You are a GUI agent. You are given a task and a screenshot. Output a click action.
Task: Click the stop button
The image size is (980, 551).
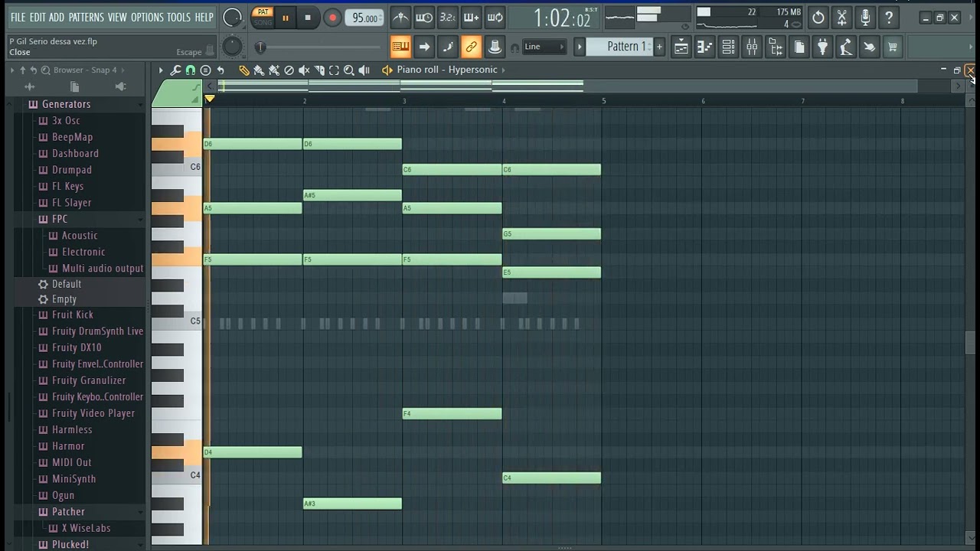(308, 18)
